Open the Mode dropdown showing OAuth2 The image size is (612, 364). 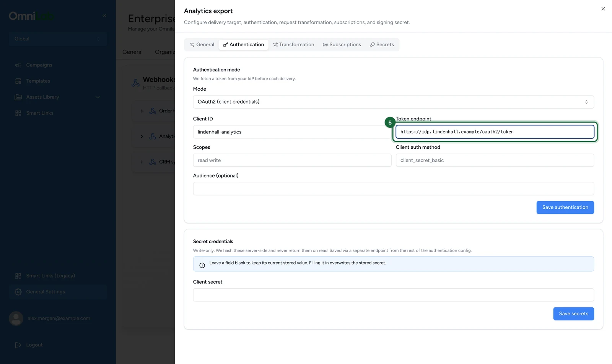click(x=393, y=102)
